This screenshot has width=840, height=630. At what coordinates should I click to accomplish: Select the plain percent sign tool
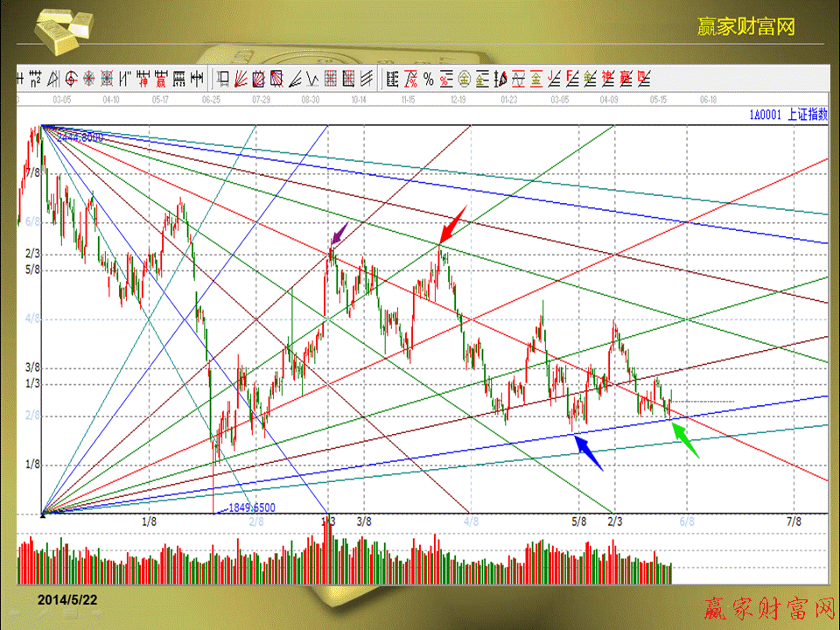428,80
